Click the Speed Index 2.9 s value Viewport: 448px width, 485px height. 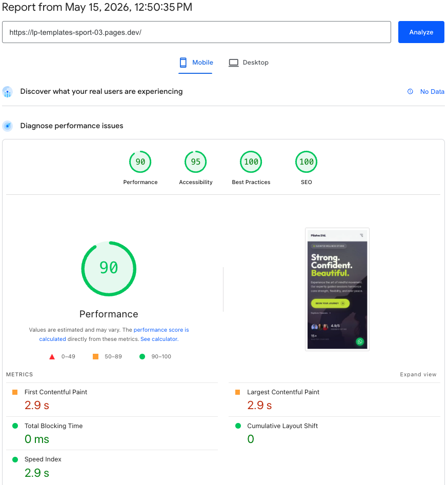pyautogui.click(x=37, y=473)
